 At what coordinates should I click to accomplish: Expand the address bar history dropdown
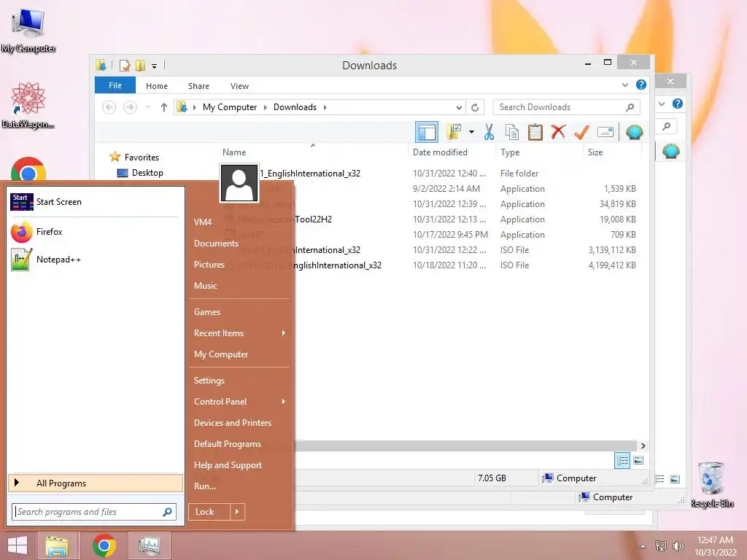click(x=459, y=107)
